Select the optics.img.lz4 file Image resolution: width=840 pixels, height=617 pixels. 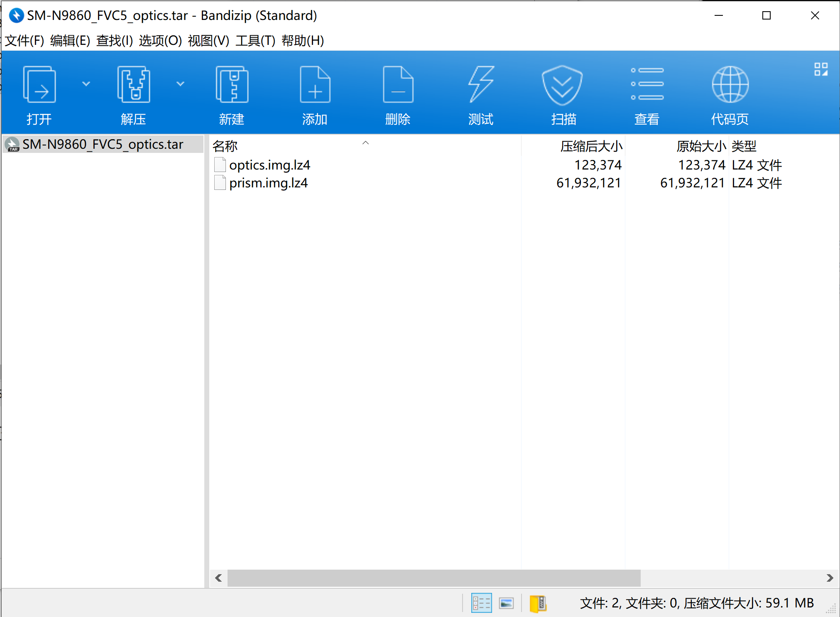coord(270,165)
